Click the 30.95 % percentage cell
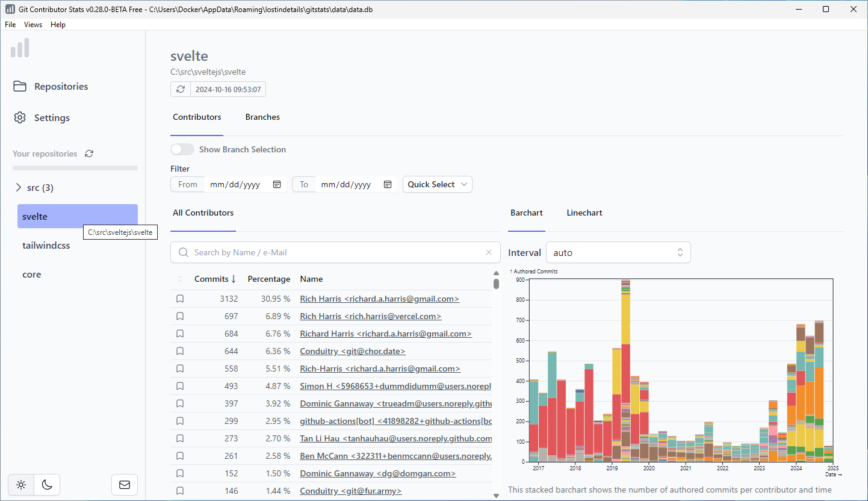 (276, 299)
